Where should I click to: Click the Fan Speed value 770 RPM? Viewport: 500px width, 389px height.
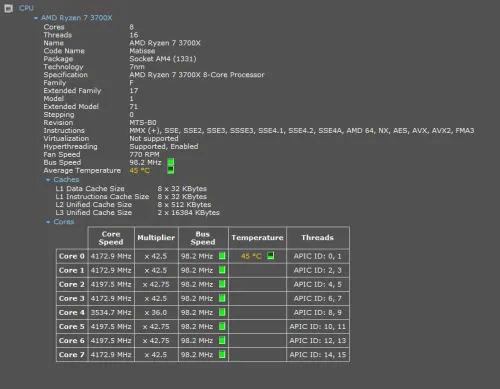click(144, 155)
